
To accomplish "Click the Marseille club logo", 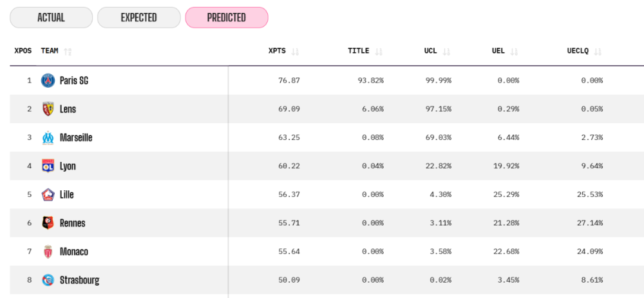I will pos(48,137).
